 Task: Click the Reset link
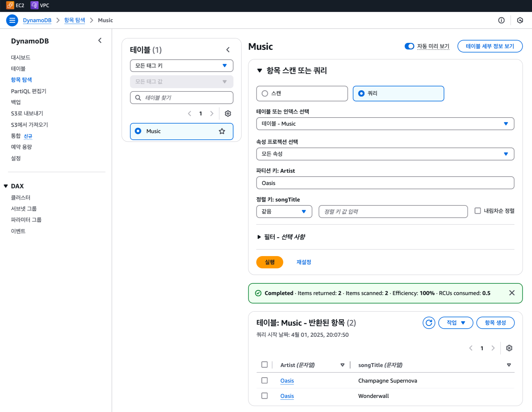click(304, 262)
